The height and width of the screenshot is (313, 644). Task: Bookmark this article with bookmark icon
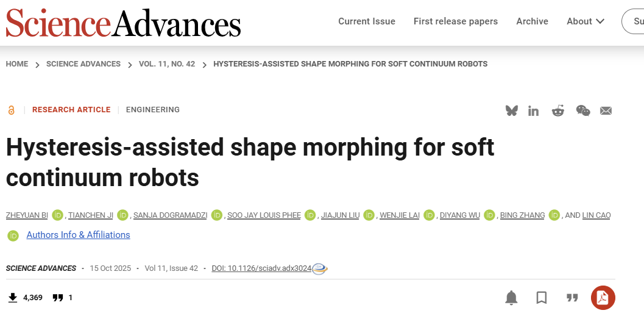[x=542, y=298]
